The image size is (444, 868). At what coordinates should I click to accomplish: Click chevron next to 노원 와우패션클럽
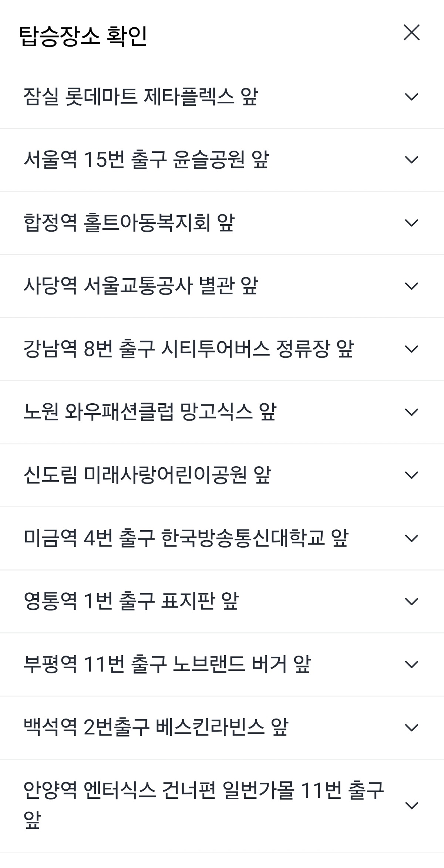(x=411, y=412)
